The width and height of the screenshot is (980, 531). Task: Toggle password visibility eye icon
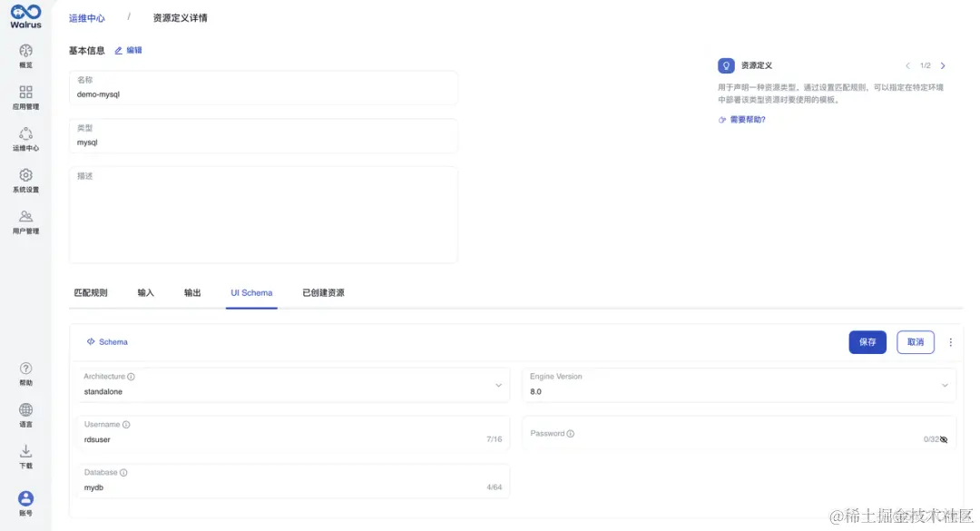[944, 439]
